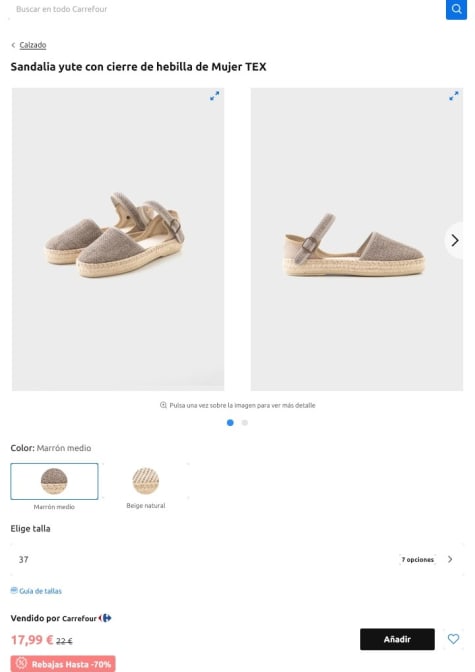Open the Guía de tallas link
Viewport: 475px width, 672px height.
tap(40, 591)
